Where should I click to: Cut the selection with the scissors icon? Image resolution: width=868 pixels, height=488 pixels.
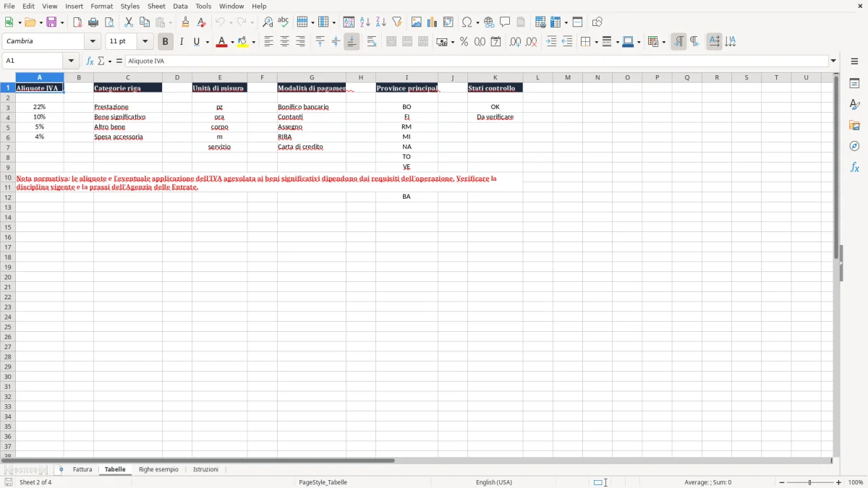pyautogui.click(x=129, y=22)
